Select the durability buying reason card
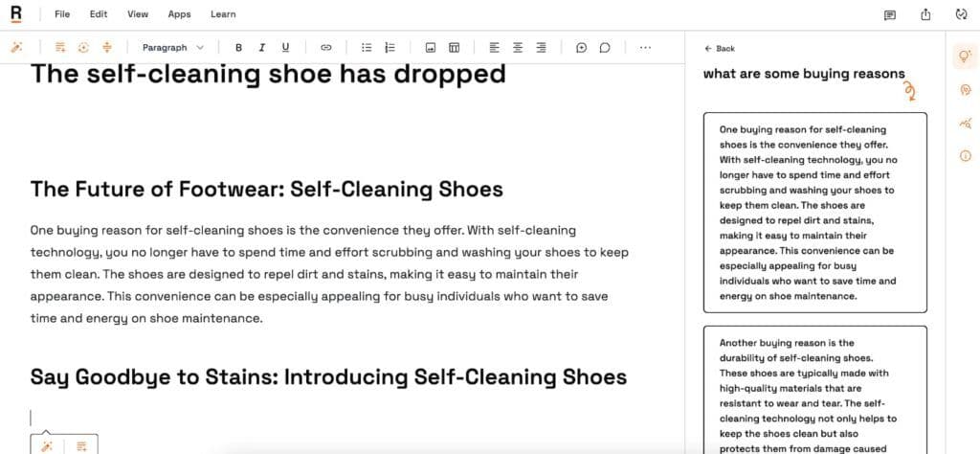This screenshot has width=980, height=454. (815, 390)
